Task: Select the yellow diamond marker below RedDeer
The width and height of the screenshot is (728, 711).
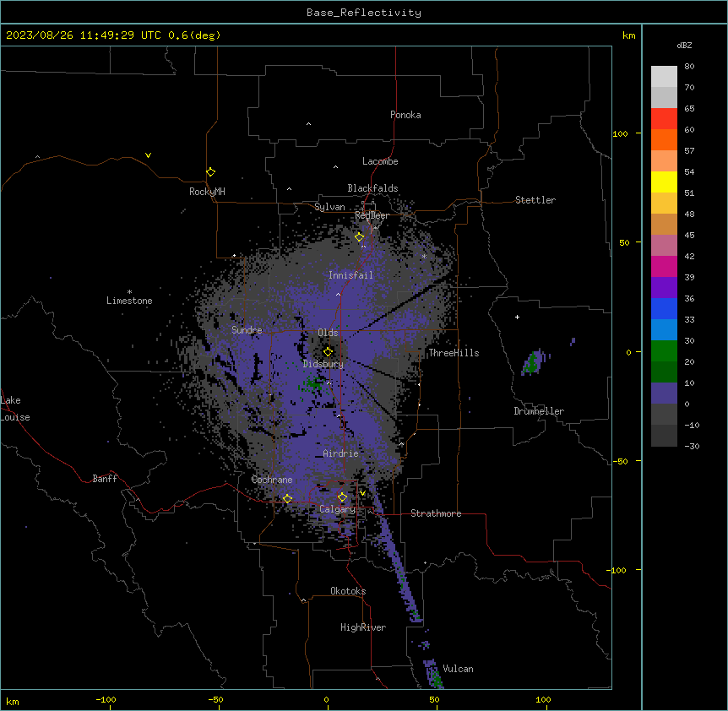Action: 360,236
